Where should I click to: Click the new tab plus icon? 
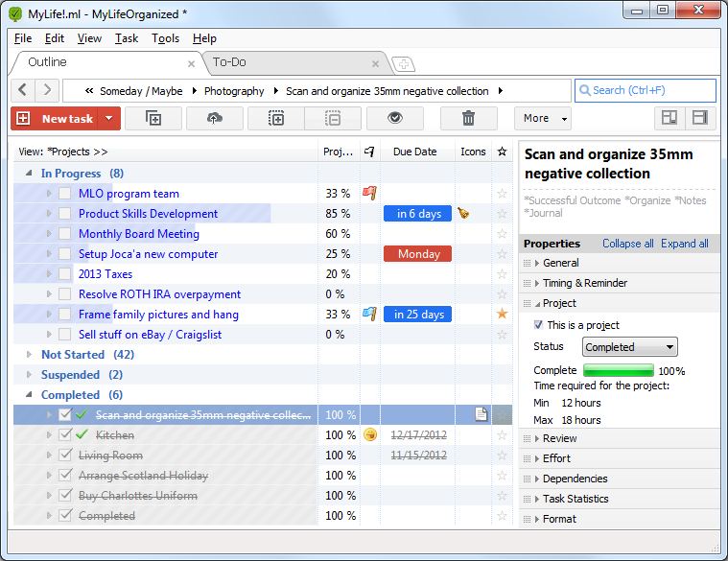click(x=404, y=64)
